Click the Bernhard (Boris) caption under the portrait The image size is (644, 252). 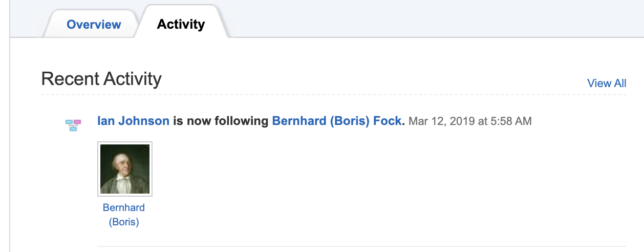124,215
